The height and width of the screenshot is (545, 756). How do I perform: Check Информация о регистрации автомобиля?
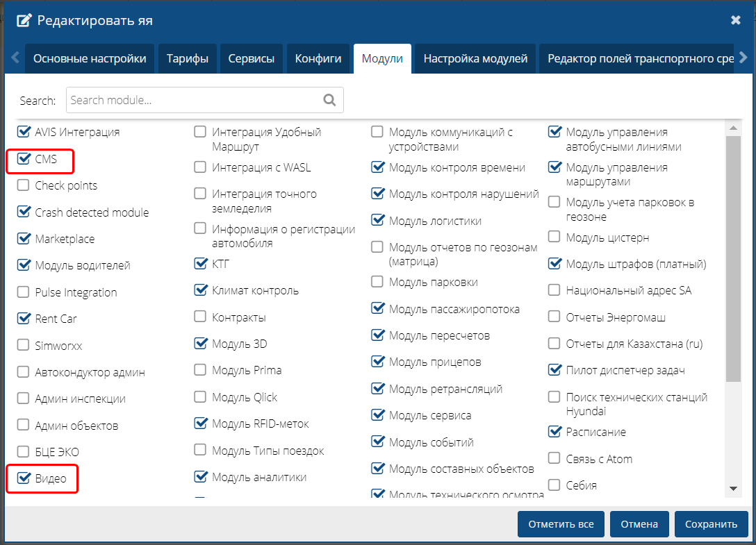200,228
